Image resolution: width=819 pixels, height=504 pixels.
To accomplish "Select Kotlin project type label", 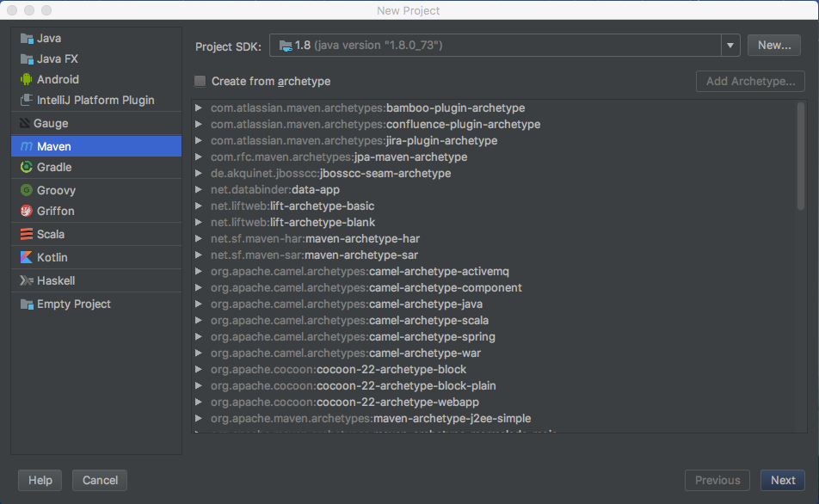I will (52, 257).
